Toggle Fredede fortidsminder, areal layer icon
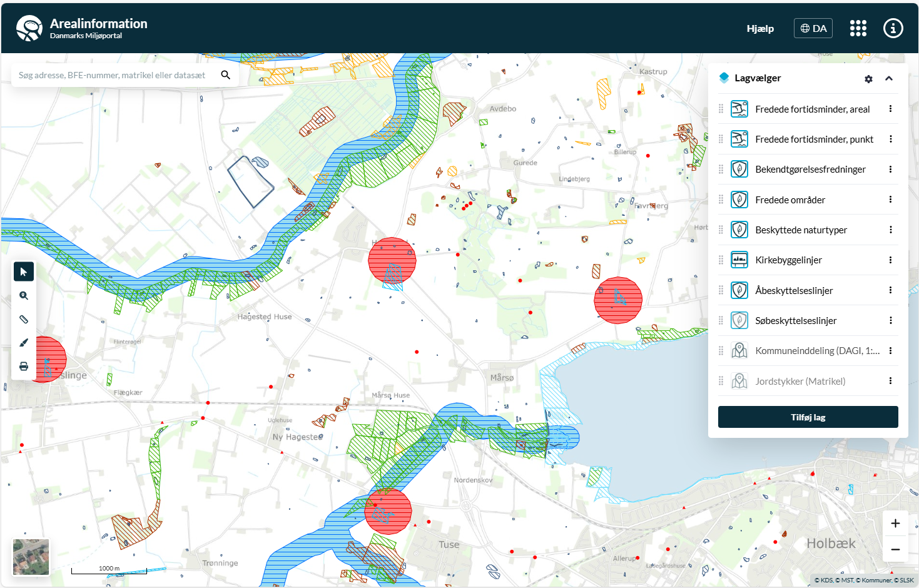This screenshot has height=588, width=919. point(739,109)
